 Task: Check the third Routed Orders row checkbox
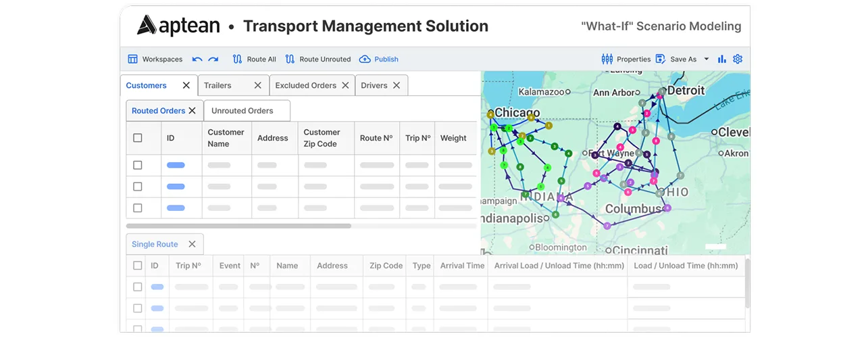[138, 208]
